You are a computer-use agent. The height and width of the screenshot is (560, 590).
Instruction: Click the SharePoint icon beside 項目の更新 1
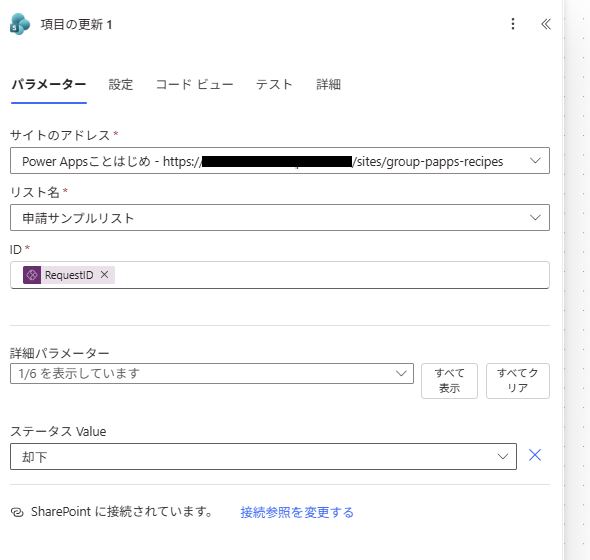(20, 24)
